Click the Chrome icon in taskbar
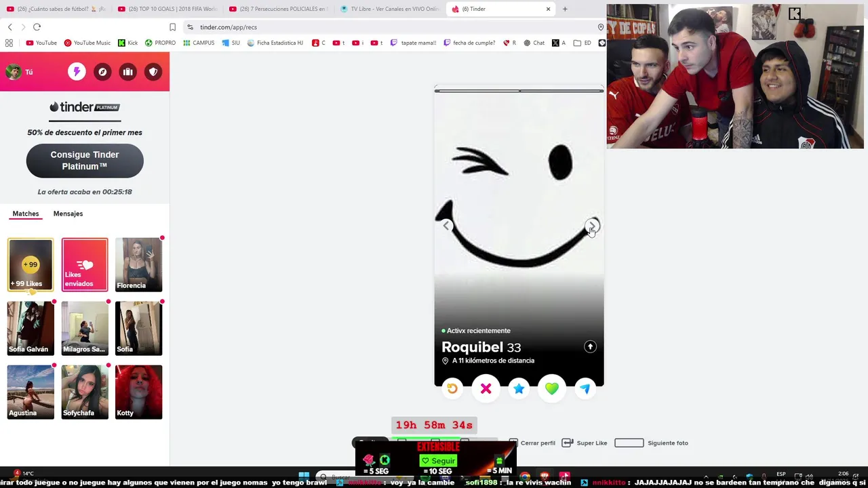The height and width of the screenshot is (488, 868). point(525,476)
